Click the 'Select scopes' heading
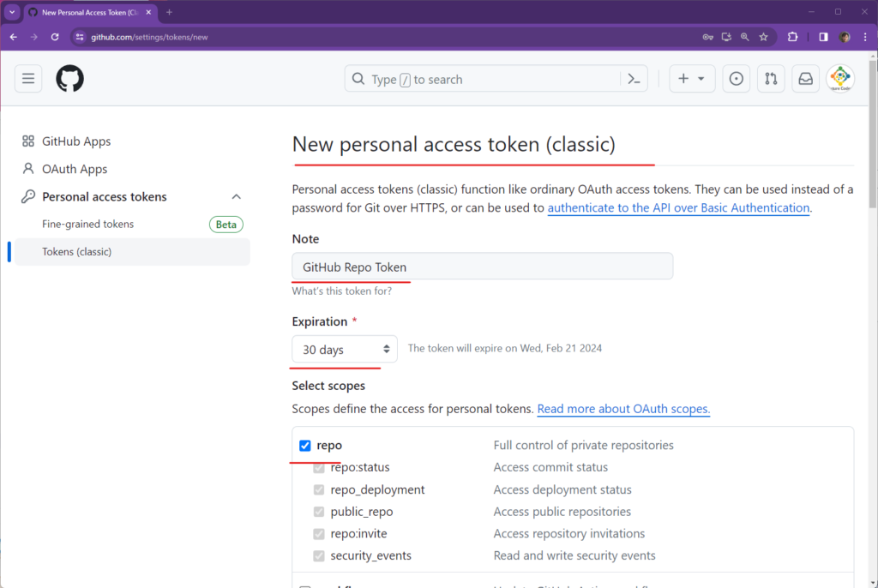The height and width of the screenshot is (588, 878). (328, 386)
